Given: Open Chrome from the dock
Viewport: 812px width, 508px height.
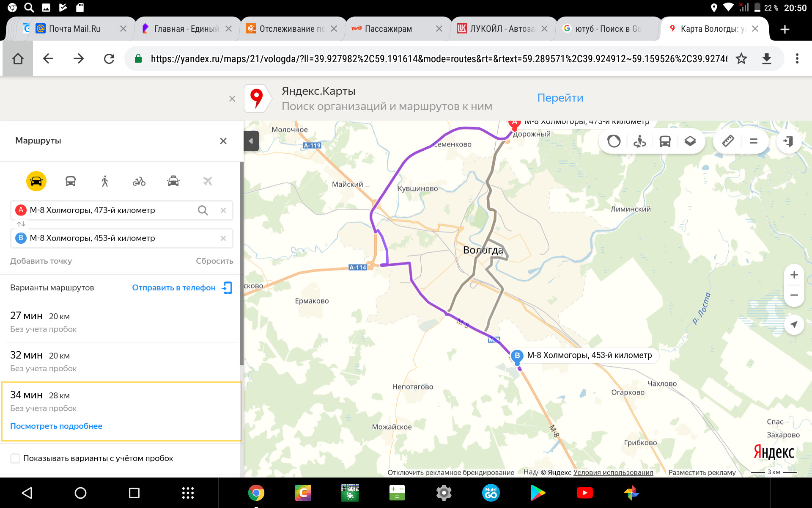Looking at the screenshot, I should coord(256,493).
